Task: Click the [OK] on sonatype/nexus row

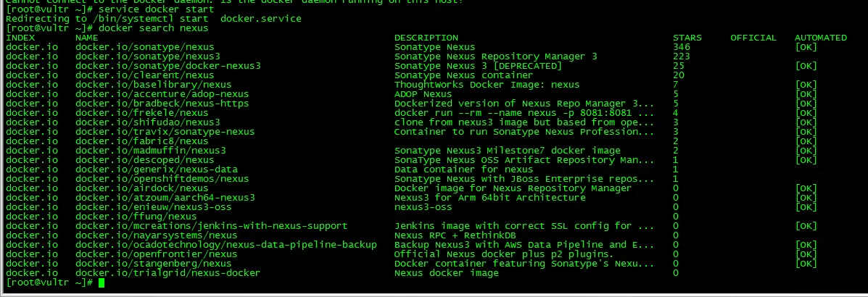Action: pyautogui.click(x=806, y=47)
